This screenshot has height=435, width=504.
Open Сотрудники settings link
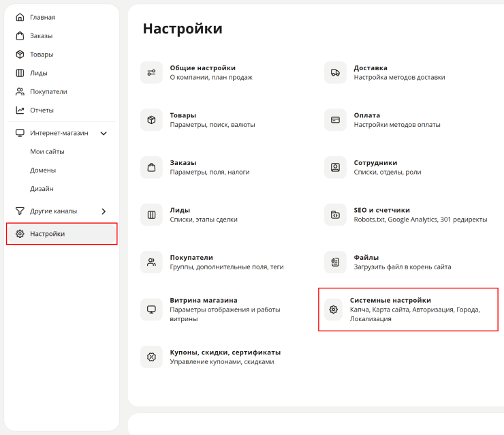[376, 163]
